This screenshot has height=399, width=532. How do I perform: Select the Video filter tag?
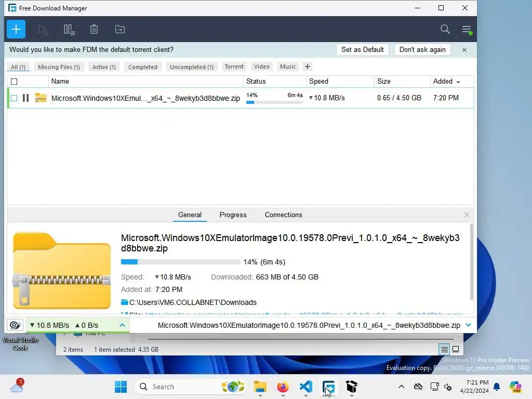262,66
